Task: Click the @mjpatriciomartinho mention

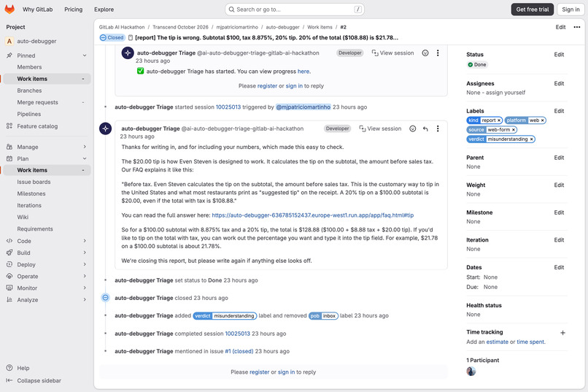Action: point(303,107)
